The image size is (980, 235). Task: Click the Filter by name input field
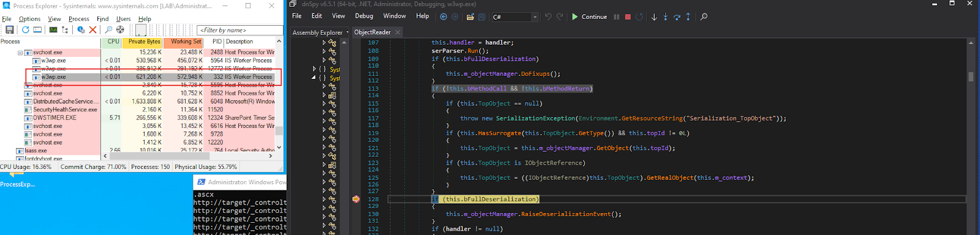pos(240,30)
